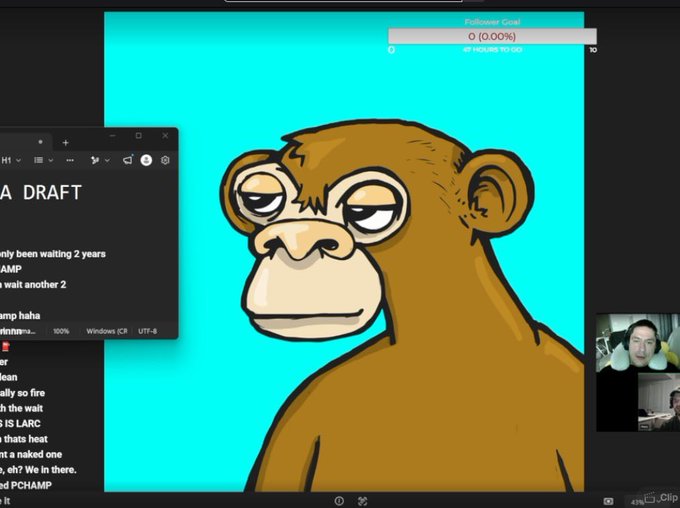Click chat message ending 'th the wait'

pos(21,408)
